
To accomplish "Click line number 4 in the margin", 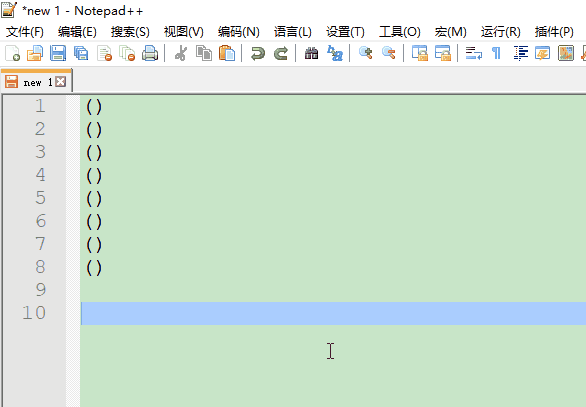I will coord(40,175).
